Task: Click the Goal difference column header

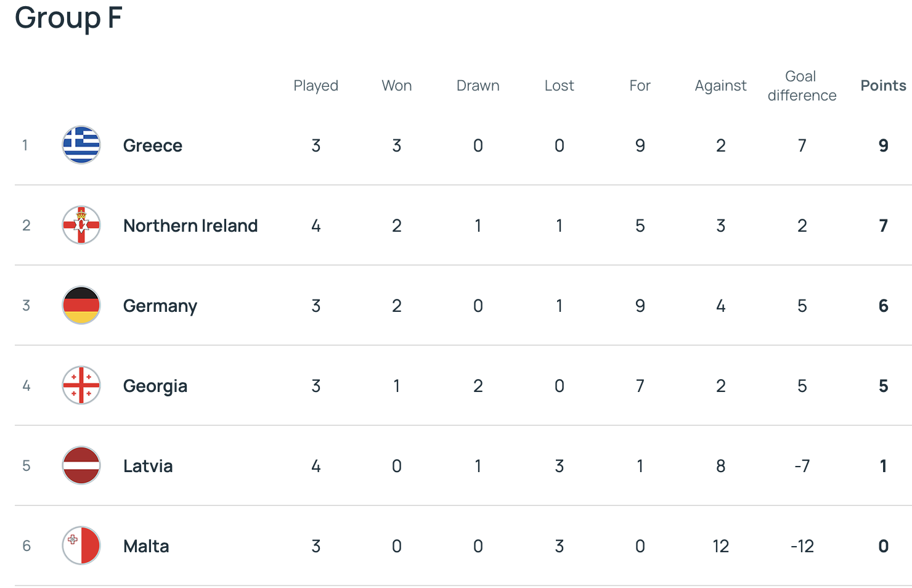Action: (x=802, y=86)
